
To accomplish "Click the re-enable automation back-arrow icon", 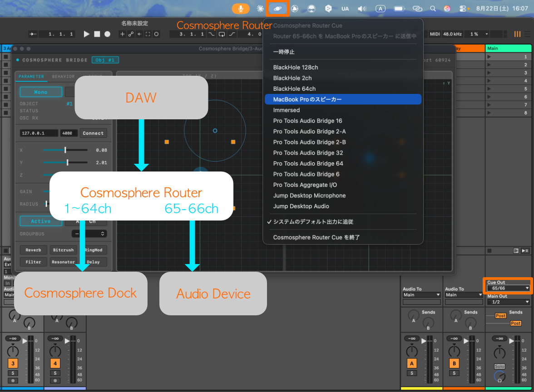I will point(139,34).
